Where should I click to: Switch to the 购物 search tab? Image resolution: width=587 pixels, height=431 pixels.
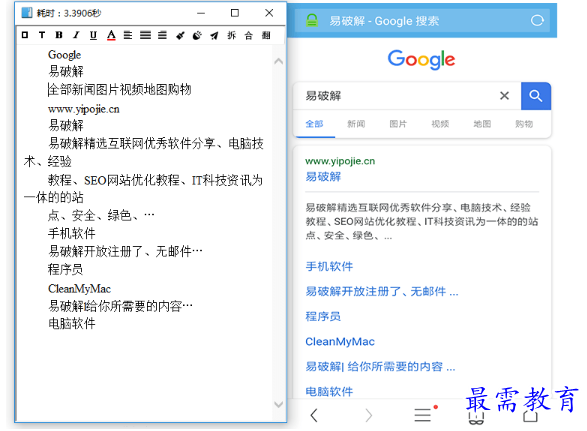(524, 124)
